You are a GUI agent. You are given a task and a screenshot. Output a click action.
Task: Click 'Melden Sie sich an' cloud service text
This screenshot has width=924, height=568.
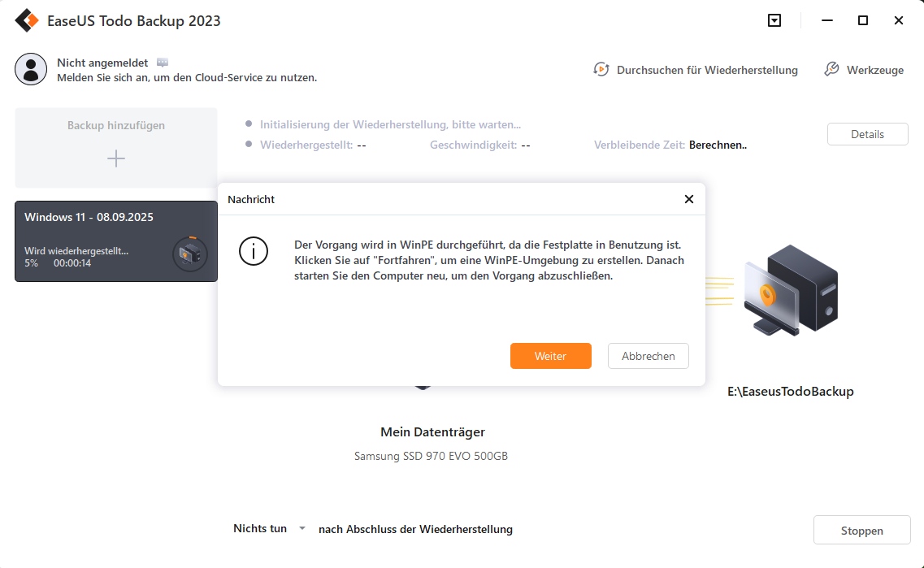(x=187, y=78)
